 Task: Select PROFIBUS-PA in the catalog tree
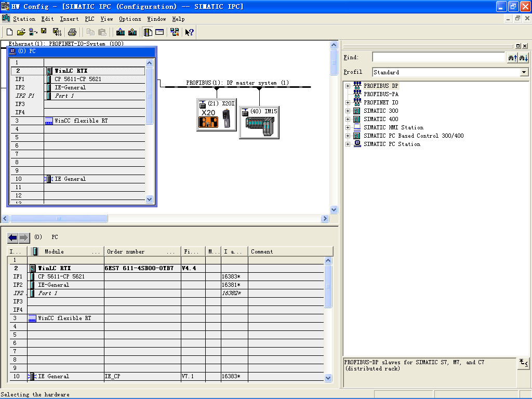pos(381,95)
